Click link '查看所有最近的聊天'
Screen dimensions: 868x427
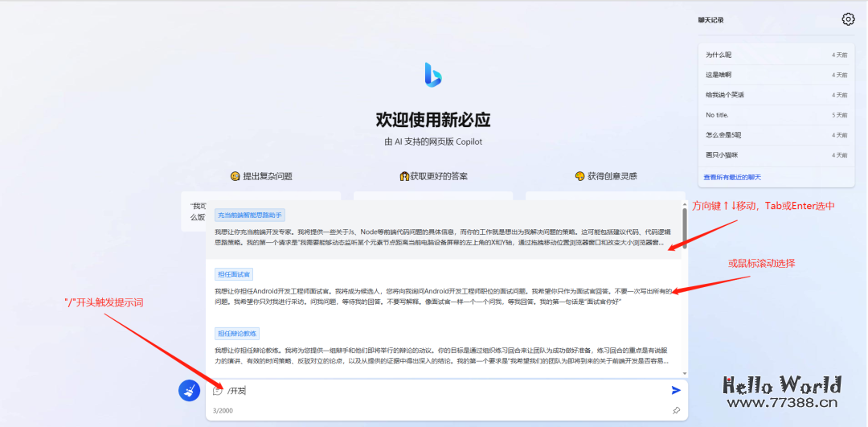coord(732,177)
